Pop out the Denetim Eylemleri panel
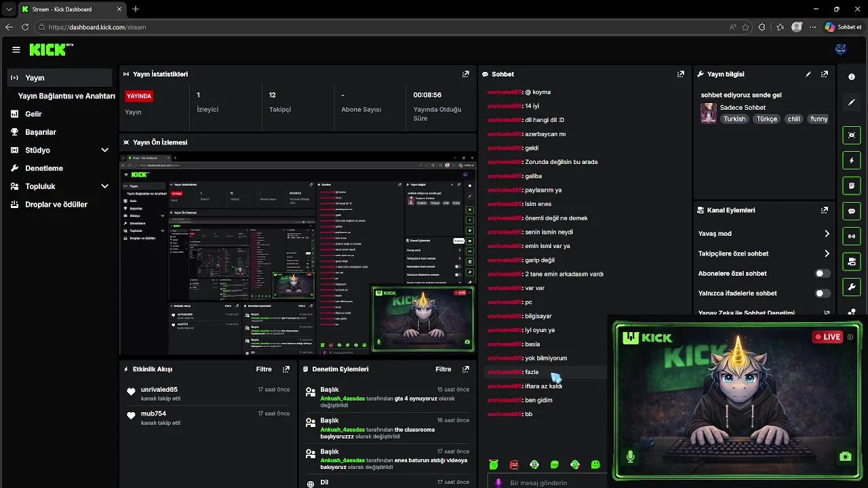 tap(466, 369)
